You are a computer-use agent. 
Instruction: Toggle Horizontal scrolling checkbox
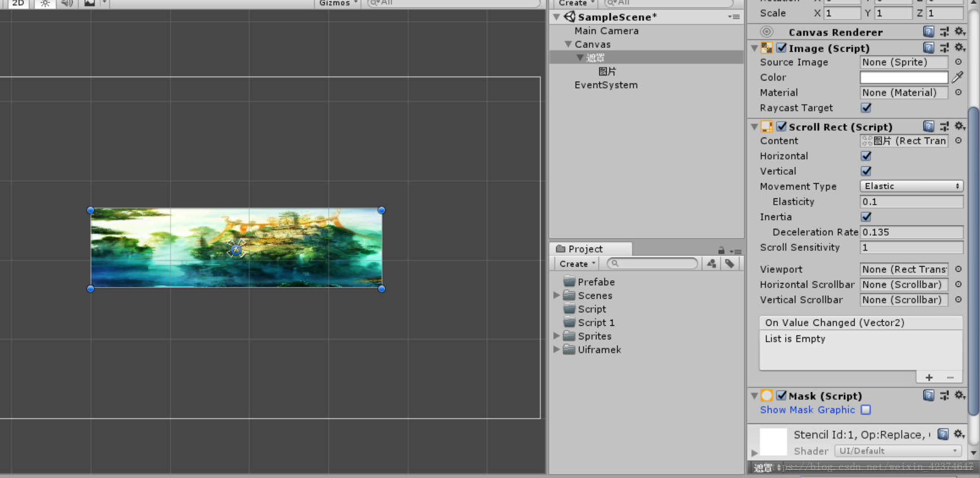coord(866,156)
